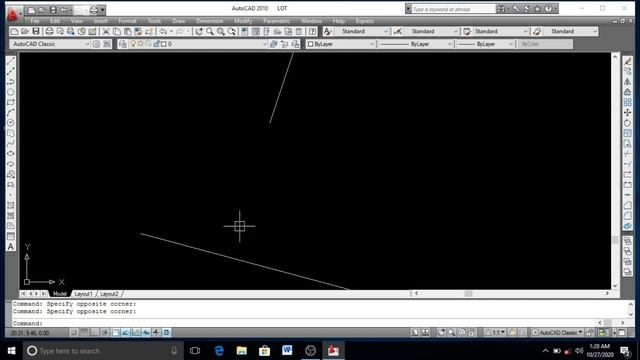
Task: Click the Cut (scissors) toolbar icon
Action: tap(106, 31)
